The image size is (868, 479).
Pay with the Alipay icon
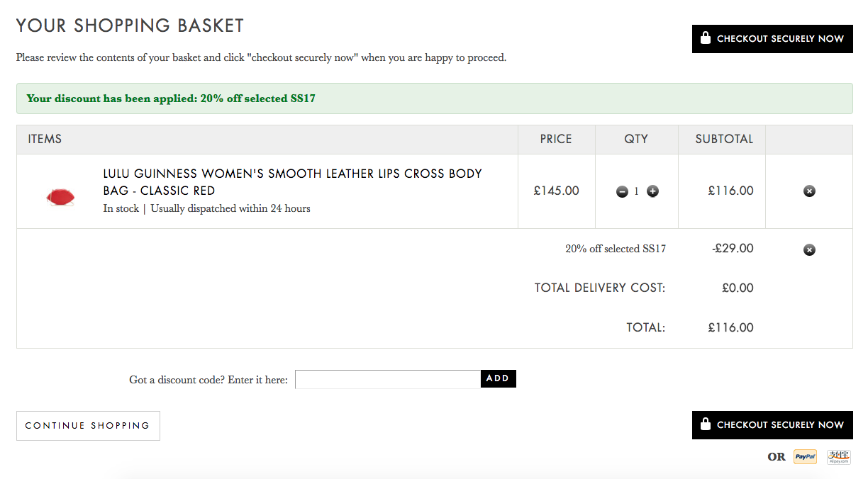point(838,457)
